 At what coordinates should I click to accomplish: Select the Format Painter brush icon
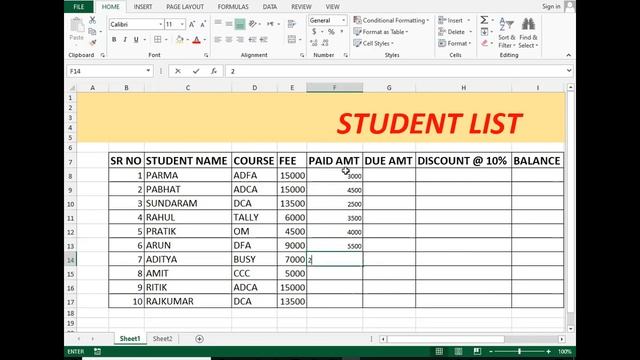click(93, 42)
